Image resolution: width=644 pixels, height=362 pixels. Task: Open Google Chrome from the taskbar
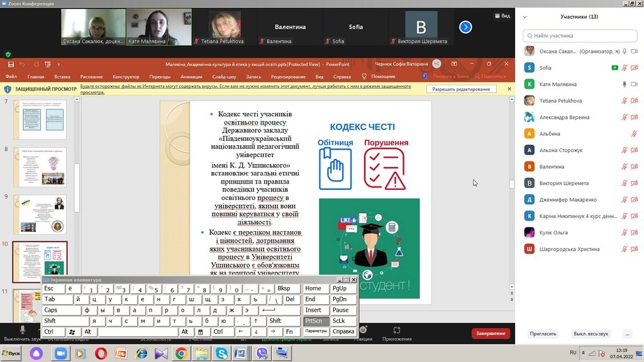[181, 354]
